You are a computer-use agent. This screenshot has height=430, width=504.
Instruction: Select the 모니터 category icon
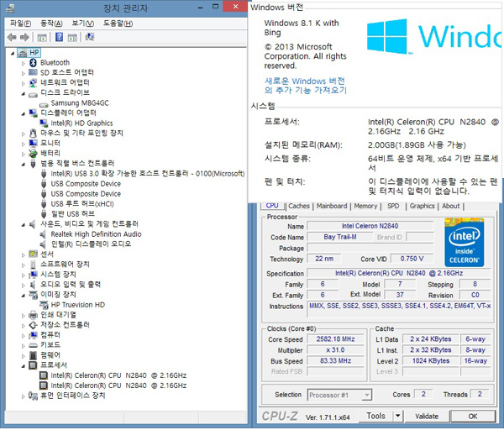click(x=33, y=143)
